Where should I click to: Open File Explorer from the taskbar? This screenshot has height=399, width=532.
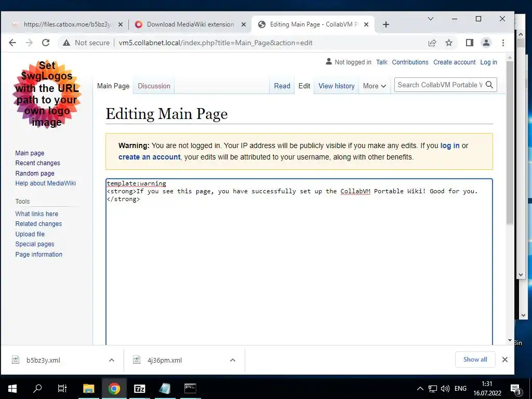(88, 389)
